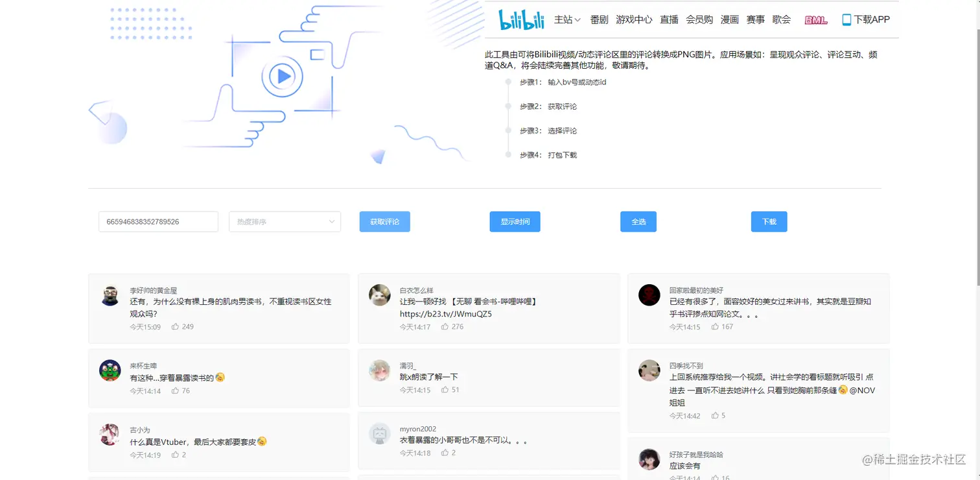
Task: Click avatar of 白衣怎么样
Action: click(x=380, y=295)
